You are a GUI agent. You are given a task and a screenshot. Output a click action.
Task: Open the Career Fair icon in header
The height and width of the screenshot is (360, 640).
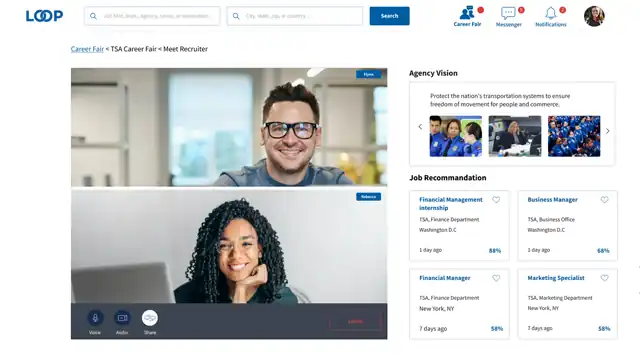click(467, 13)
